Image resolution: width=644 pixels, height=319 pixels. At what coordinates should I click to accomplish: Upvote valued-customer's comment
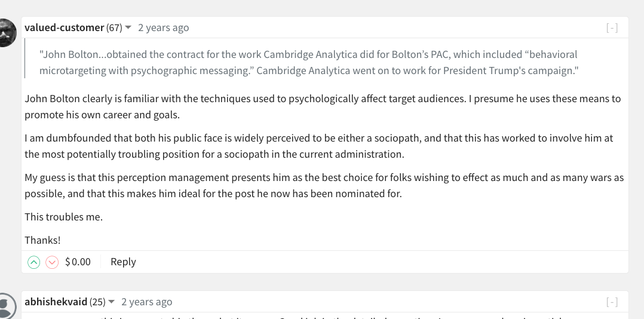pos(33,262)
